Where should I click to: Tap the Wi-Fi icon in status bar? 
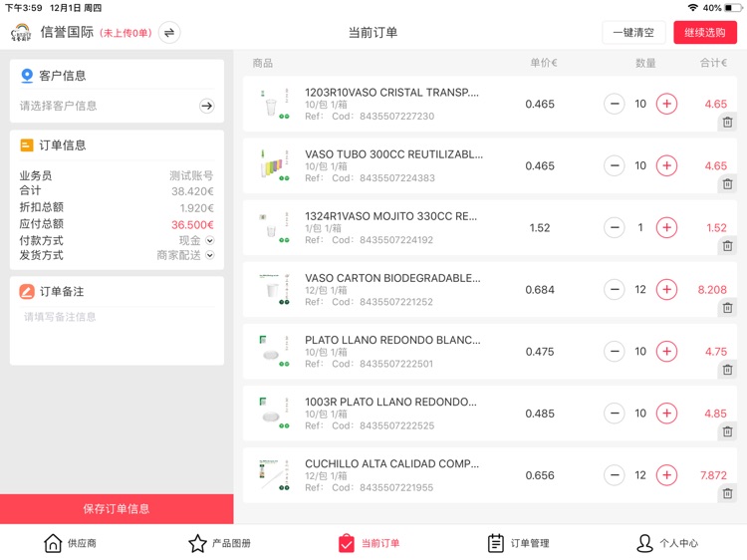693,8
